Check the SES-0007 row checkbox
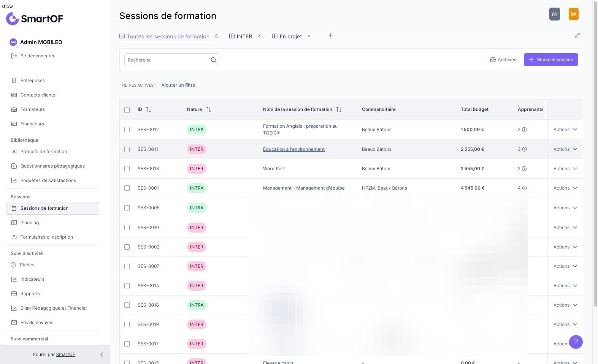Screen dimensions: 598x364 pos(127,266)
